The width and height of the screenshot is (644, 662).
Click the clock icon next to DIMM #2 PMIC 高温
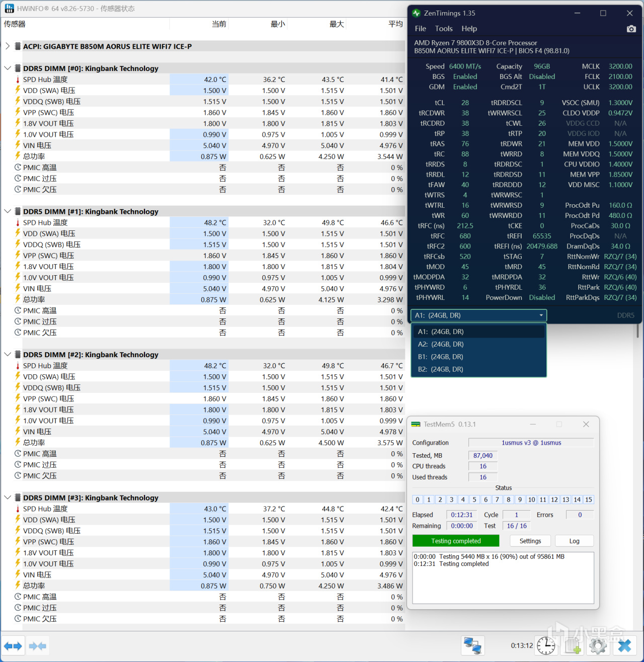click(18, 454)
